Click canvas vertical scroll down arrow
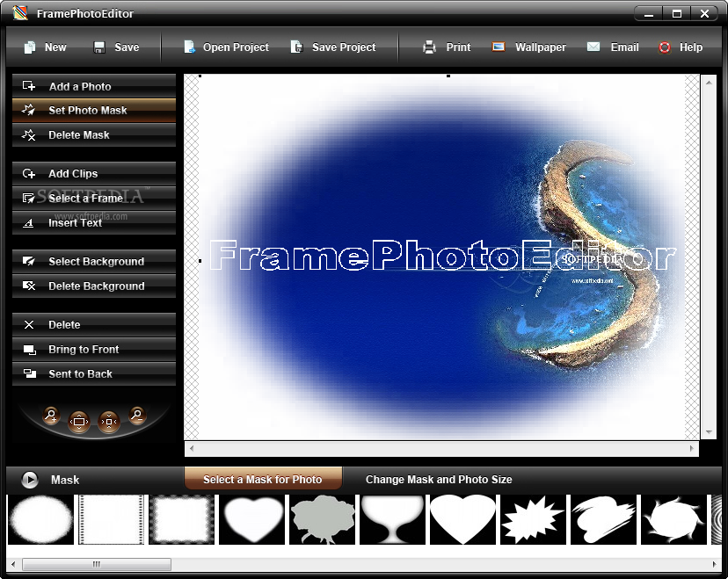 tap(709, 432)
